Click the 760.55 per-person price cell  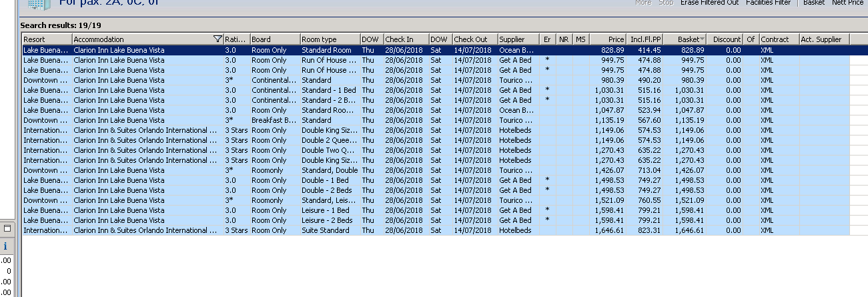pos(646,200)
